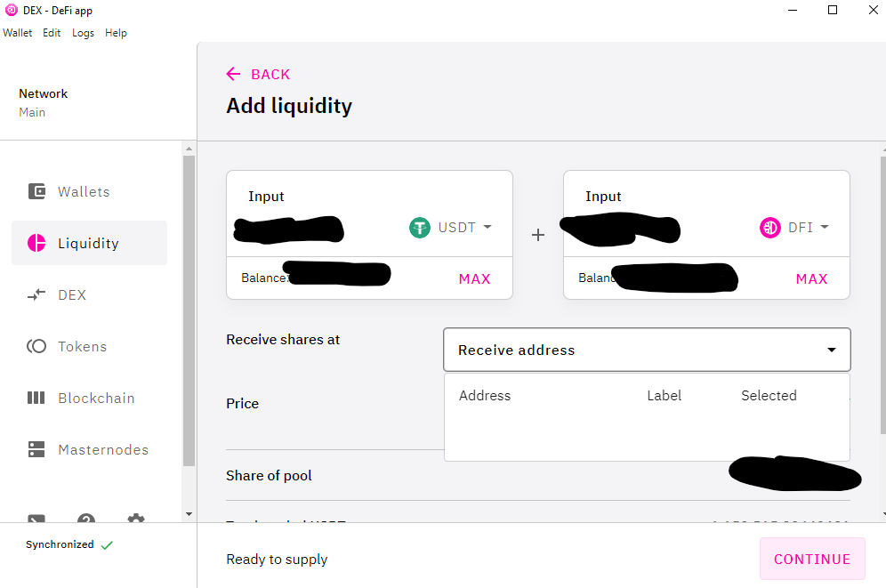The width and height of the screenshot is (886, 588).
Task: Click the pink DFI token icon
Action: 770,228
